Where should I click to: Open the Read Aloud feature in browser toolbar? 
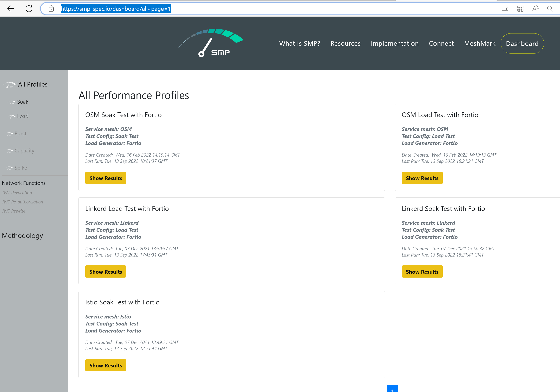(x=535, y=8)
